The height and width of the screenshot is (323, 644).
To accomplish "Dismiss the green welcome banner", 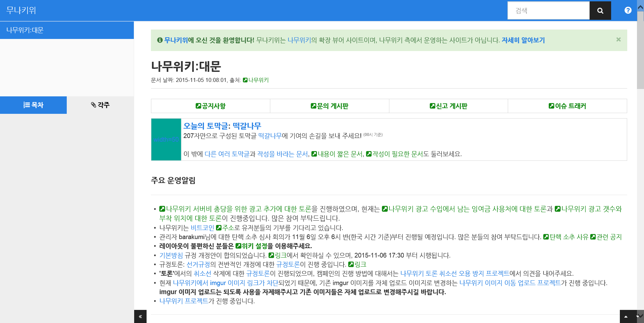I will [619, 40].
